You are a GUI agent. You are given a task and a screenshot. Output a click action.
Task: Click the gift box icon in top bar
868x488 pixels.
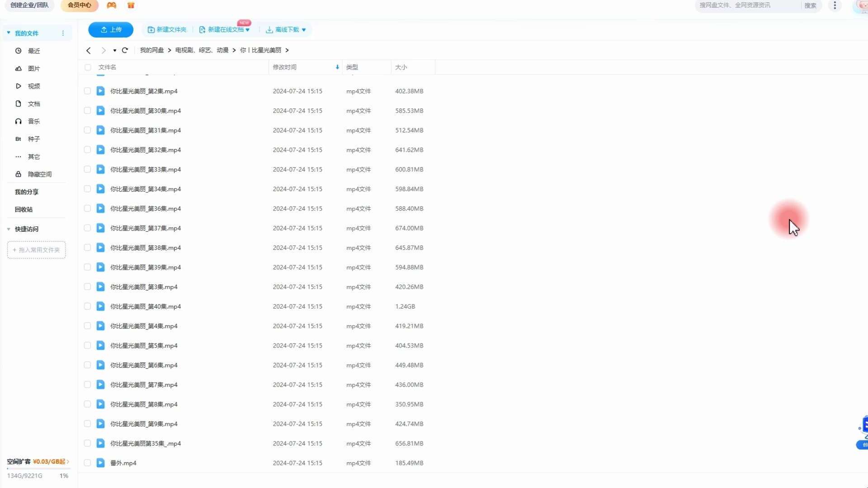[131, 5]
